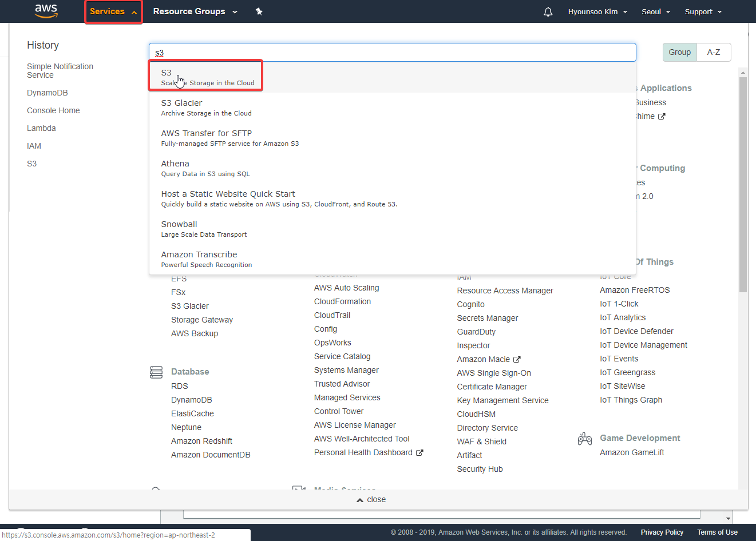Open FSx service
The image size is (756, 541).
coord(178,292)
